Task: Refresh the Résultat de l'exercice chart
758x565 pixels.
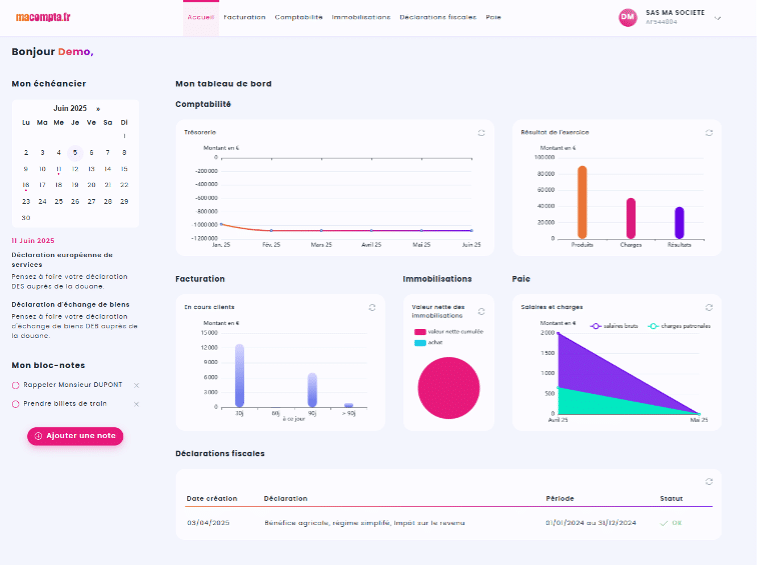Action: coord(709,132)
